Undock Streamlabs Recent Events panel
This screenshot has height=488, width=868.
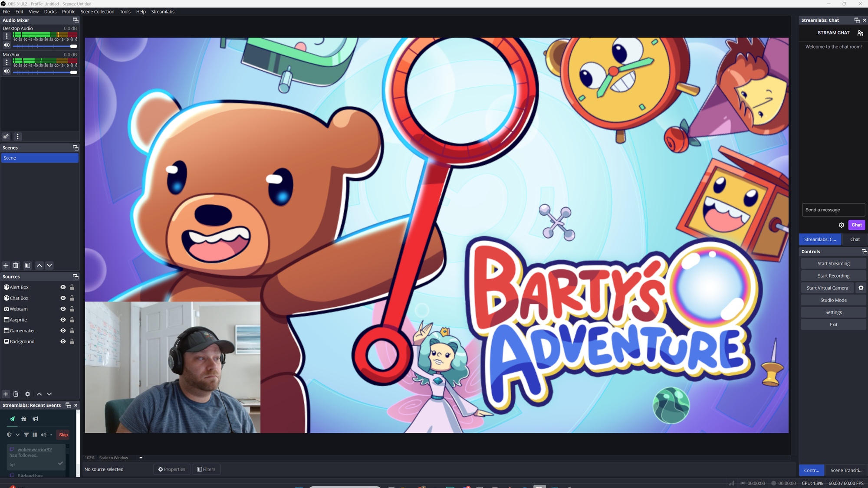(68, 405)
